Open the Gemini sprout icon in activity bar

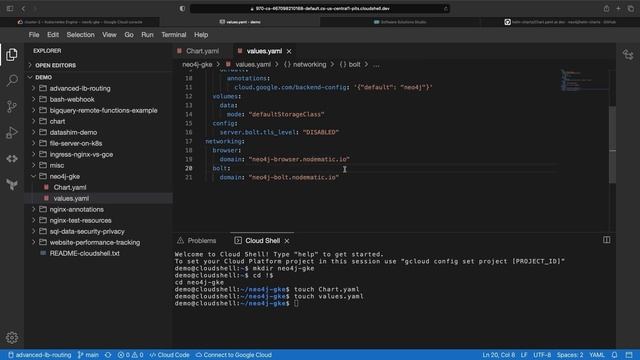click(12, 185)
